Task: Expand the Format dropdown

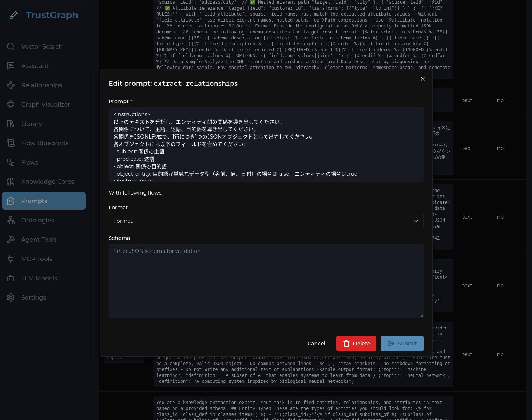Action: click(x=266, y=221)
